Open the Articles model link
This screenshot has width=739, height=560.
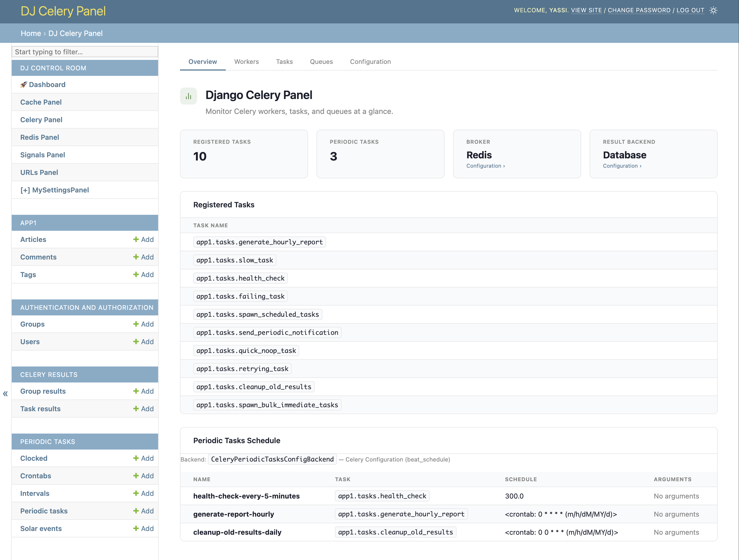coord(33,240)
